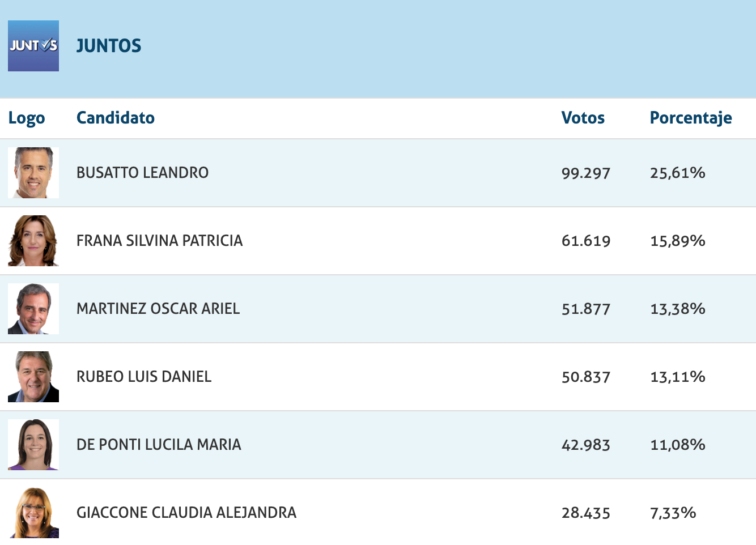The height and width of the screenshot is (545, 756).
Task: Click the MARTINEZ OSCAR ARIEL name
Action: coord(158,309)
